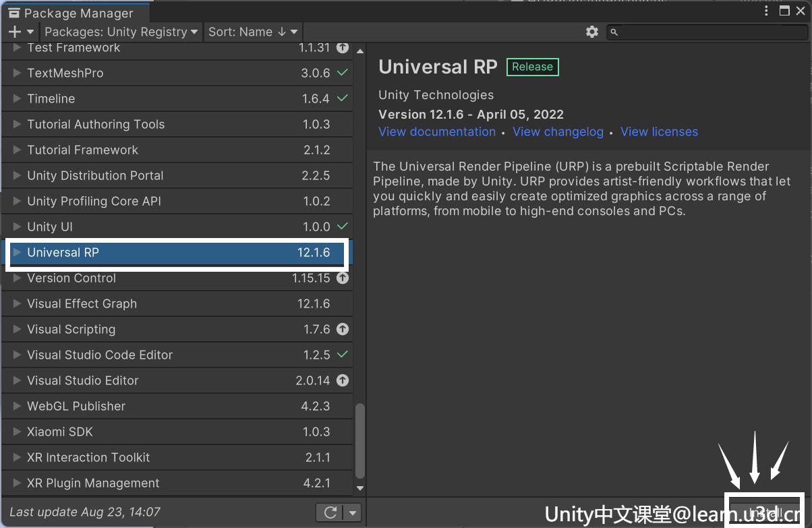Viewport: 812px width, 528px height.
Task: Select the Visual Studio Editor package
Action: [x=177, y=380]
